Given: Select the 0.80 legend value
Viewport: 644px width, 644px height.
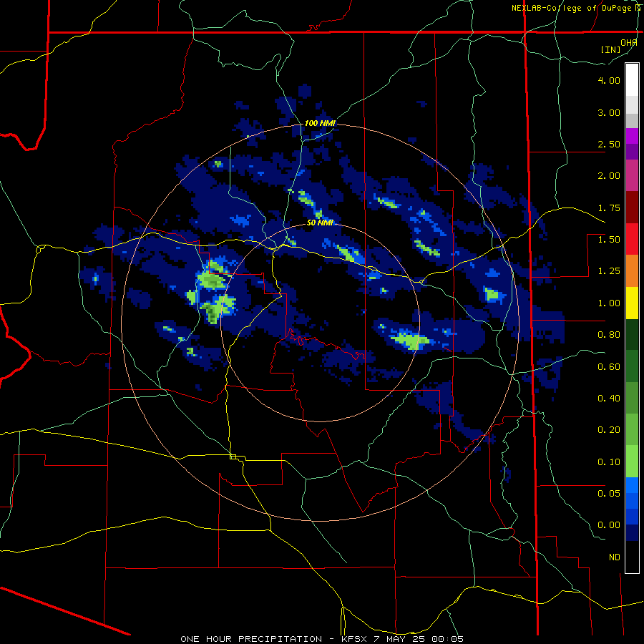Looking at the screenshot, I should [x=609, y=335].
